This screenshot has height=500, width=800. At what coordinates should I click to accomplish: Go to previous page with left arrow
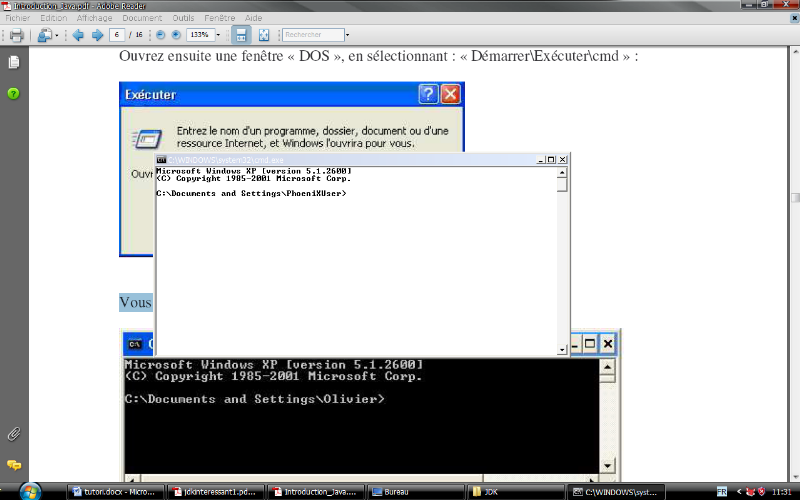coord(78,35)
